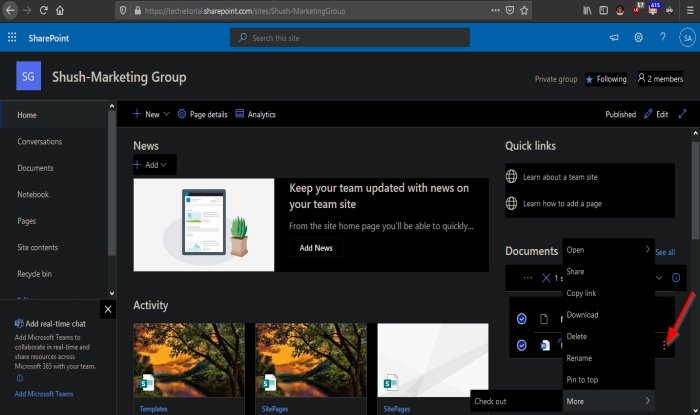Open Page details
The height and width of the screenshot is (415, 700).
click(202, 114)
